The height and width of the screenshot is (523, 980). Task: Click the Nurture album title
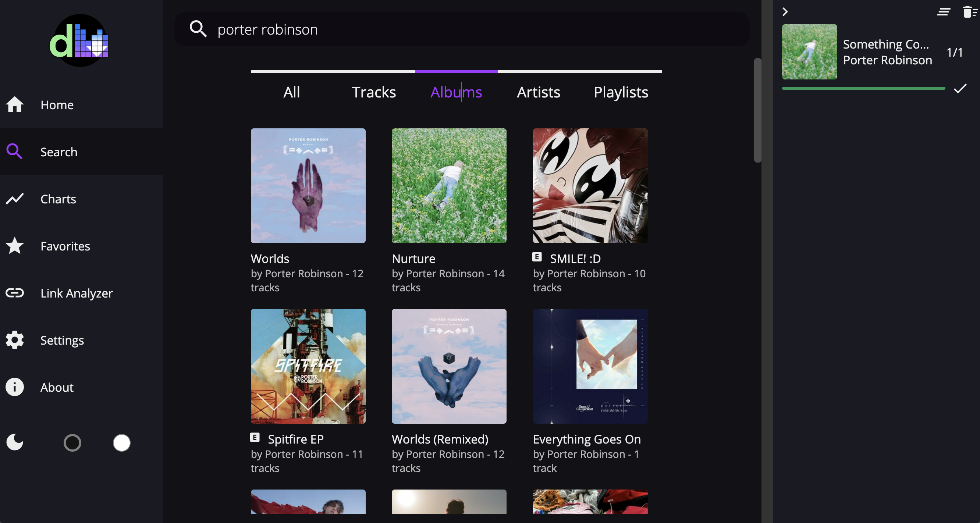pos(413,259)
